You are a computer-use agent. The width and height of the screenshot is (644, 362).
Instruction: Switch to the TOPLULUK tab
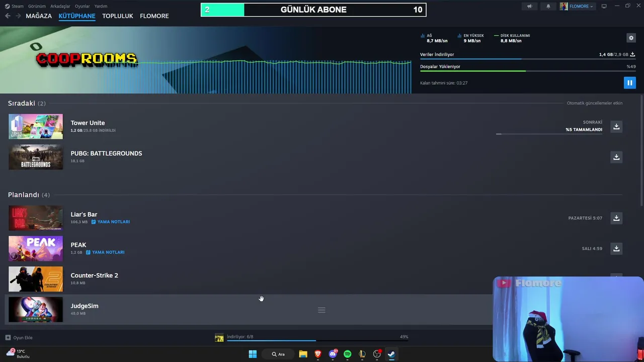point(118,16)
